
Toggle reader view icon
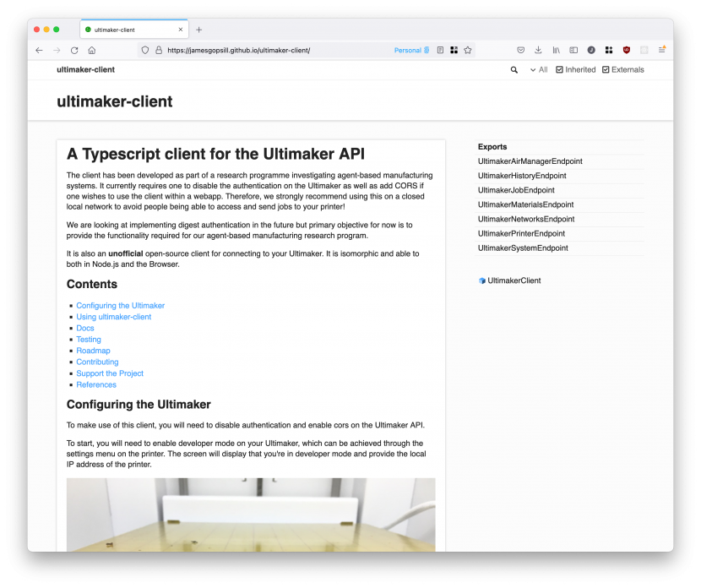click(440, 51)
